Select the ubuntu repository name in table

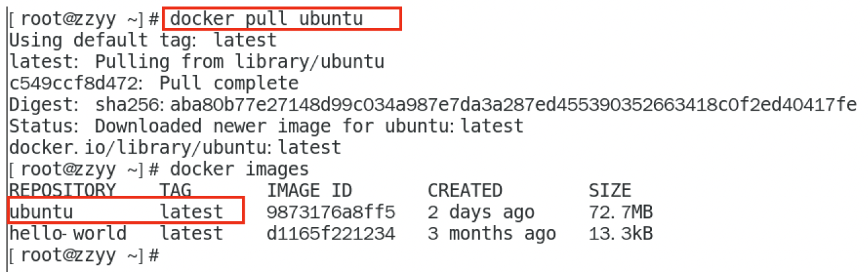[x=41, y=211]
